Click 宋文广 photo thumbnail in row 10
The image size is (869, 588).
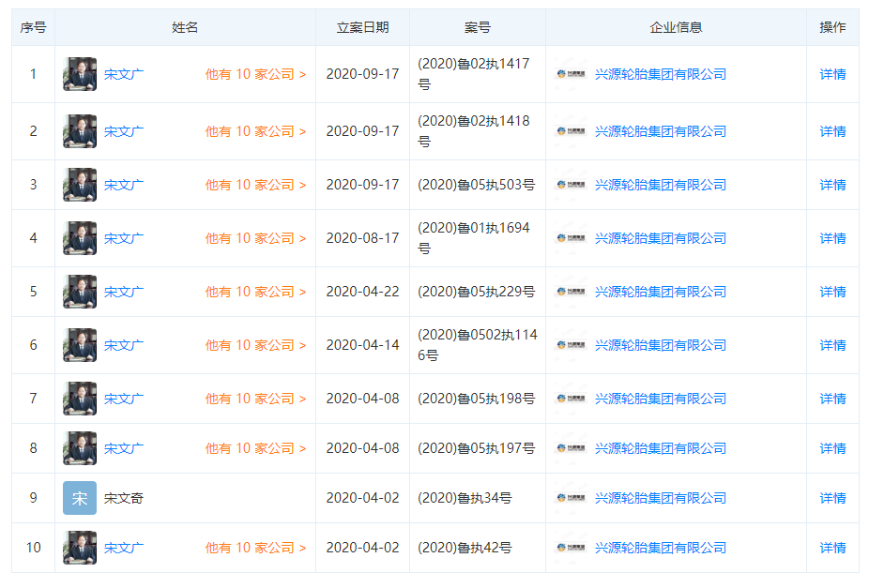[x=80, y=548]
